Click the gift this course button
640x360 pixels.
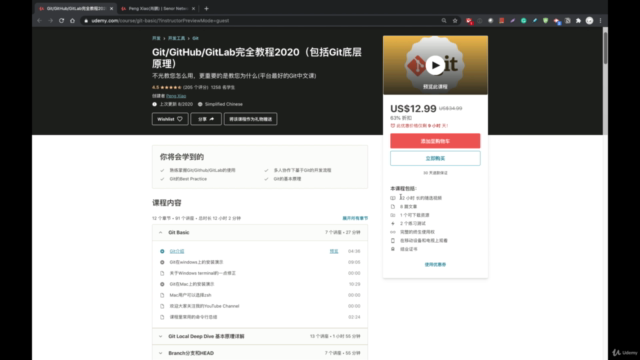[x=251, y=119]
